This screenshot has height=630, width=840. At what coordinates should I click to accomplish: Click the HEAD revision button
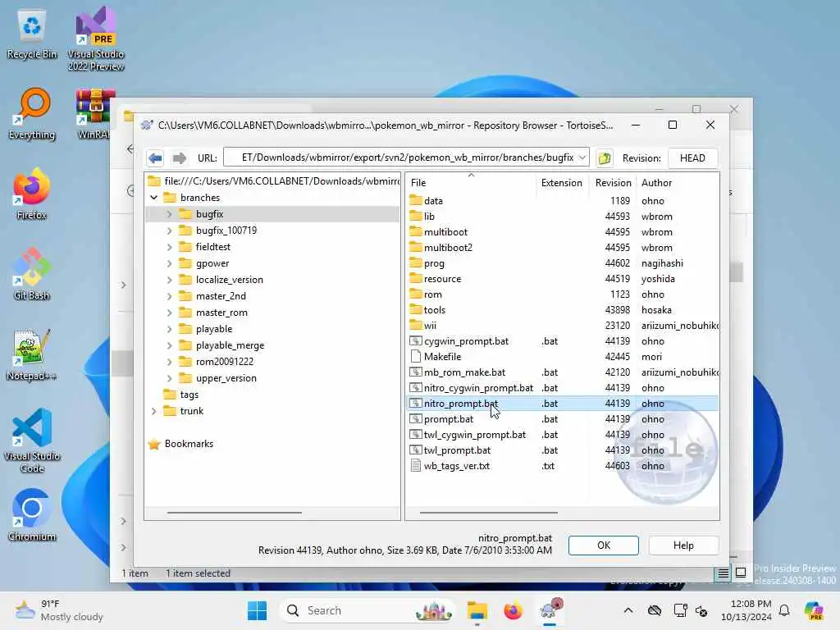[x=692, y=158]
